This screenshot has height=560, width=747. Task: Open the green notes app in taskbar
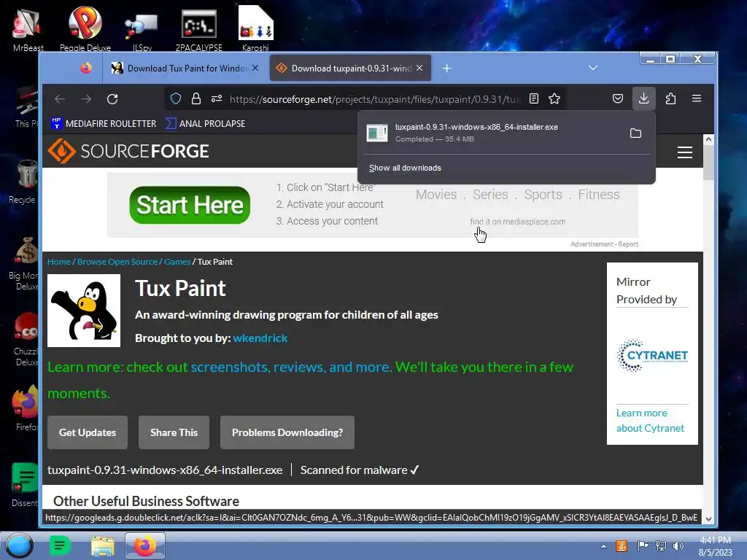tap(60, 545)
